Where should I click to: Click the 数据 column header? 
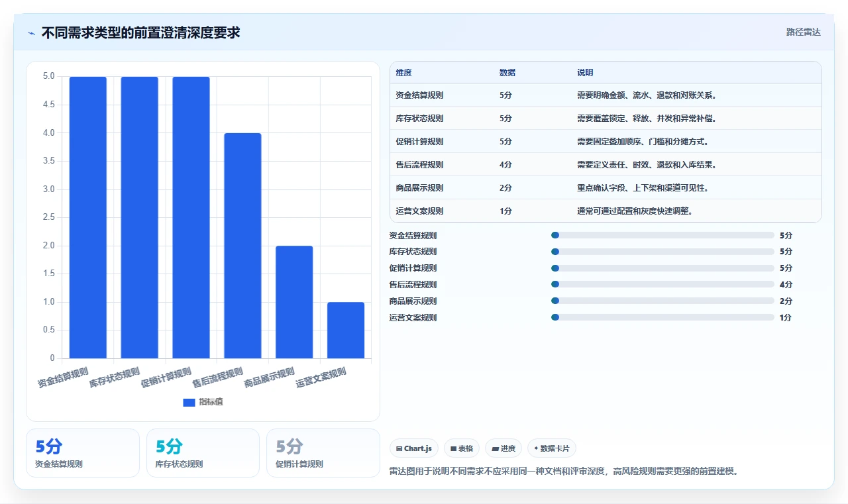tap(507, 73)
